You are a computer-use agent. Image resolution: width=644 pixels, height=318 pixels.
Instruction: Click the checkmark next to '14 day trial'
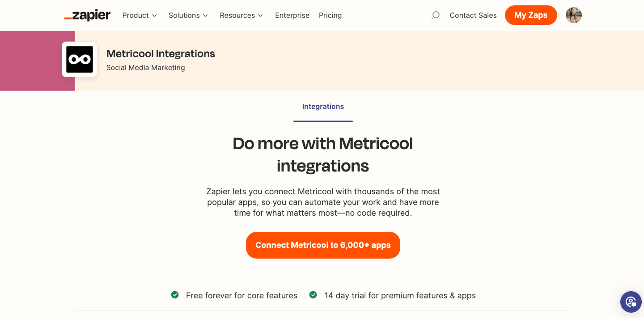point(313,295)
